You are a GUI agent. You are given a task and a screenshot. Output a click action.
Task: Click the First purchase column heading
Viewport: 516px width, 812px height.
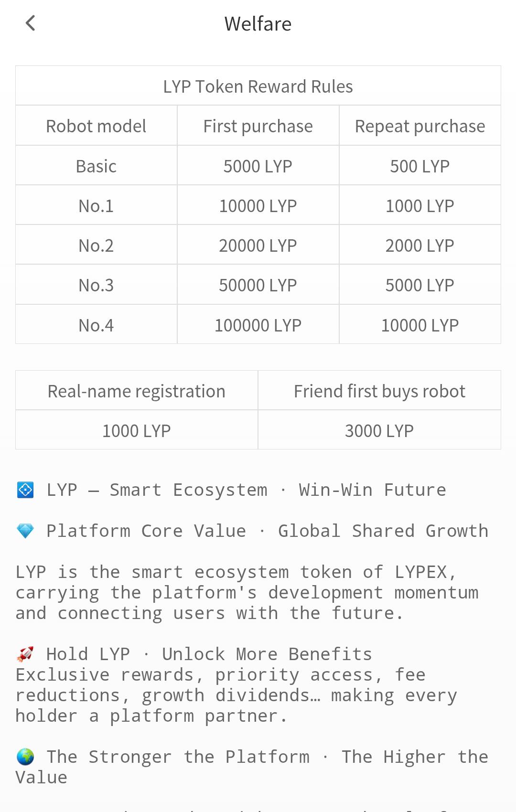(x=258, y=126)
